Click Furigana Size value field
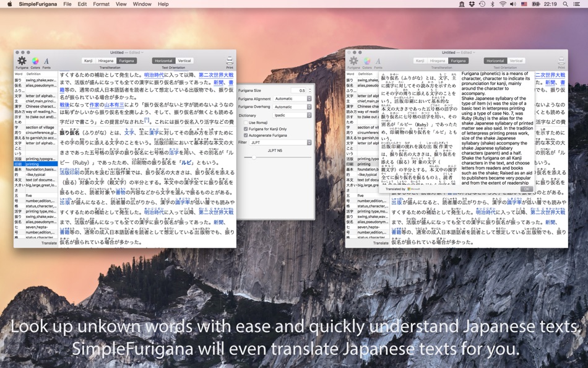Viewport: 588px width, 368px height. pos(299,90)
